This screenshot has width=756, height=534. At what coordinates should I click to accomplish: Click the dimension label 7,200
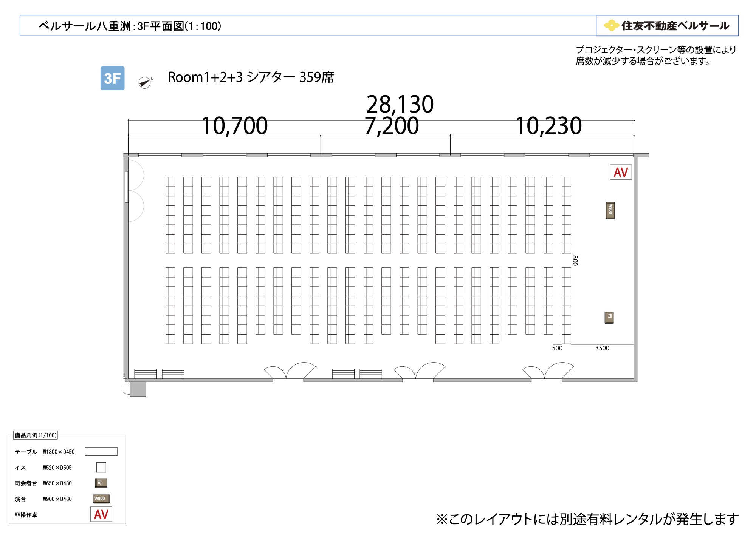tap(392, 126)
